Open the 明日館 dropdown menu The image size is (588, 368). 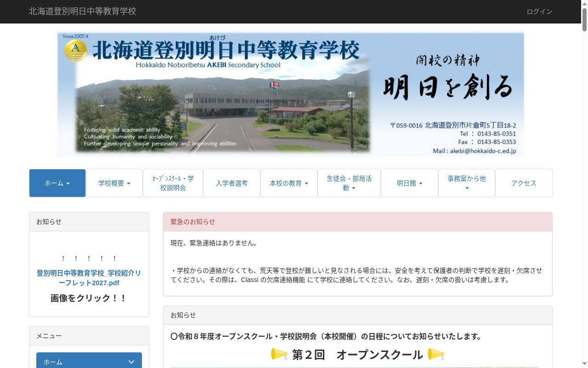(409, 183)
